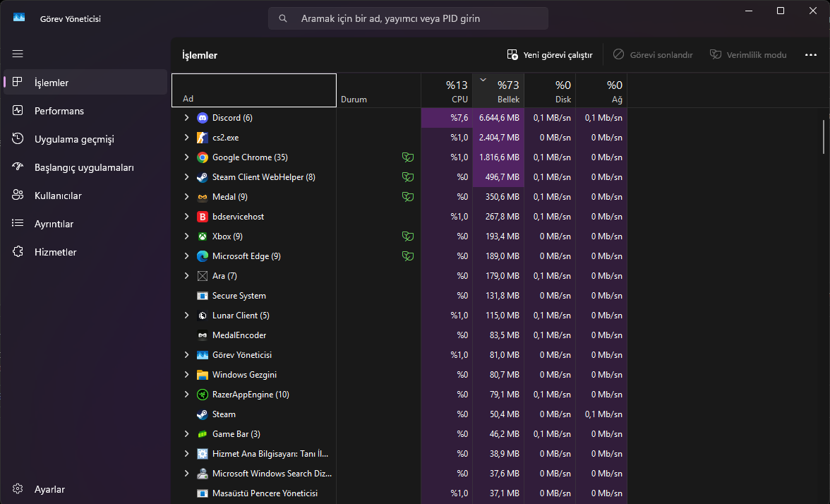Click the Xbox process icon
Viewport: 830px width, 504px height.
pos(203,236)
